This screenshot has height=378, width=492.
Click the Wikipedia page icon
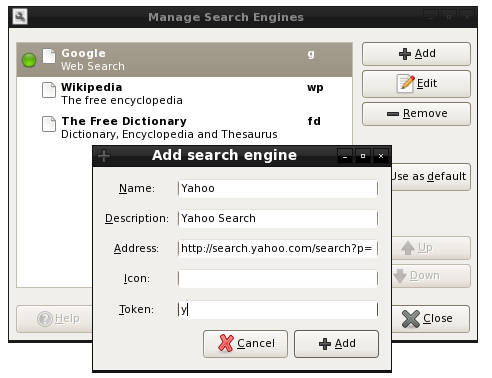[49, 90]
